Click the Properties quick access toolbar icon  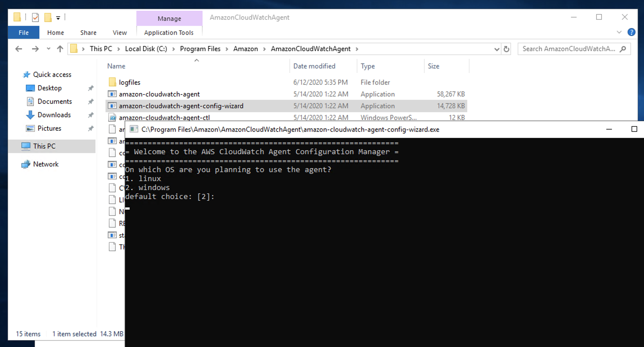coord(35,17)
